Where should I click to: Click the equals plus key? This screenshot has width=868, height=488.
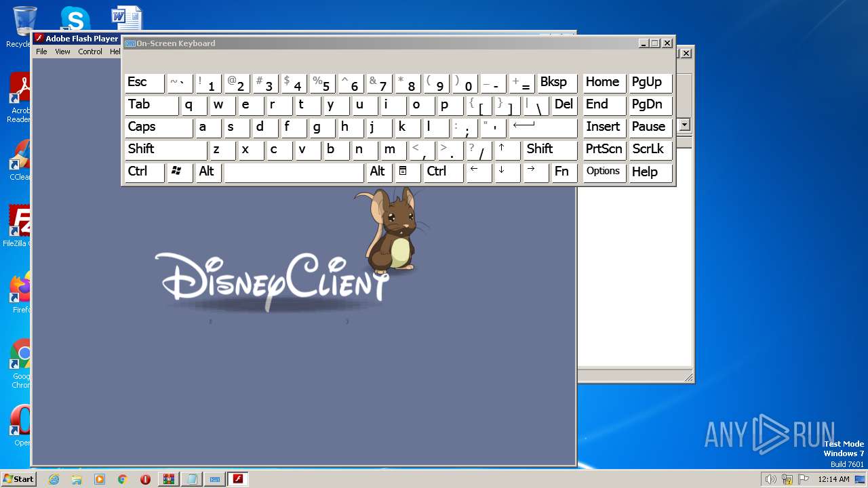click(x=521, y=83)
